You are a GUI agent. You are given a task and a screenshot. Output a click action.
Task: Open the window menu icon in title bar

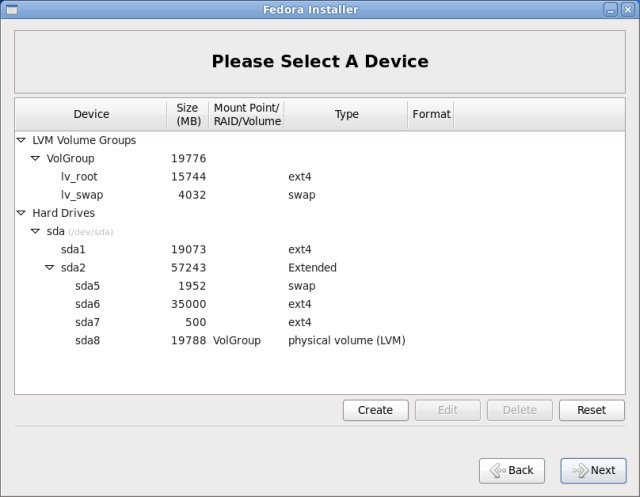12,9
